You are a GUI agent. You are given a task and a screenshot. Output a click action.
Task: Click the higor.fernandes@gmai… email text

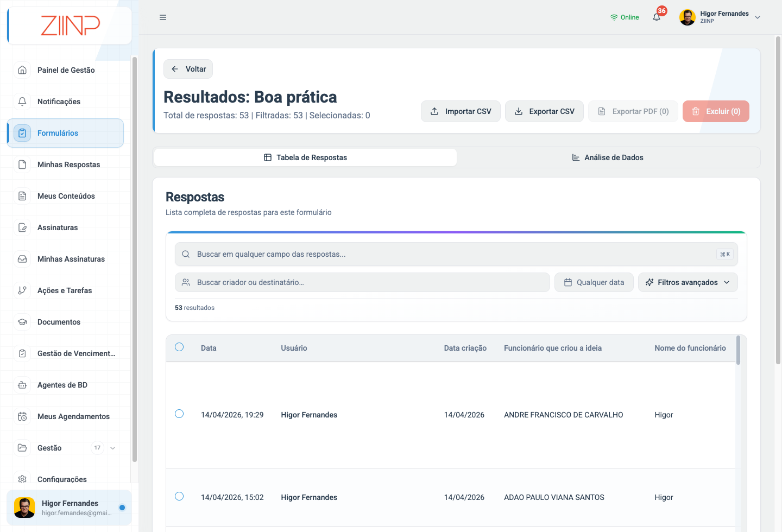click(77, 513)
